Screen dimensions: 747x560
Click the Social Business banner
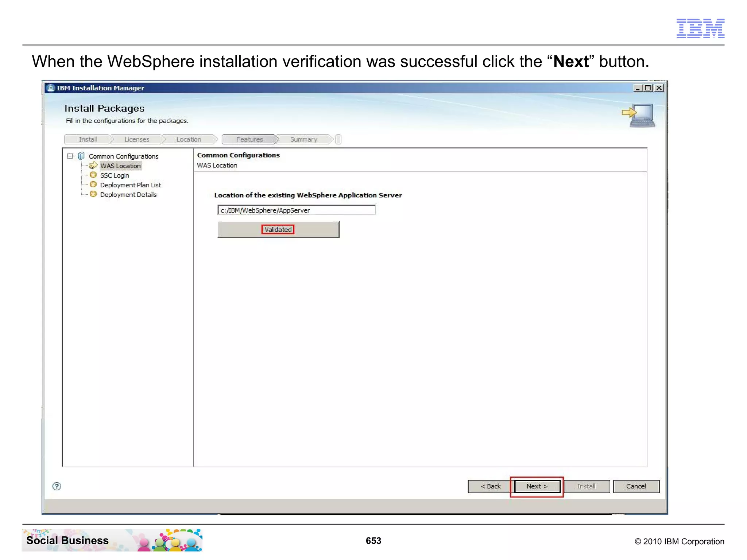click(x=112, y=540)
